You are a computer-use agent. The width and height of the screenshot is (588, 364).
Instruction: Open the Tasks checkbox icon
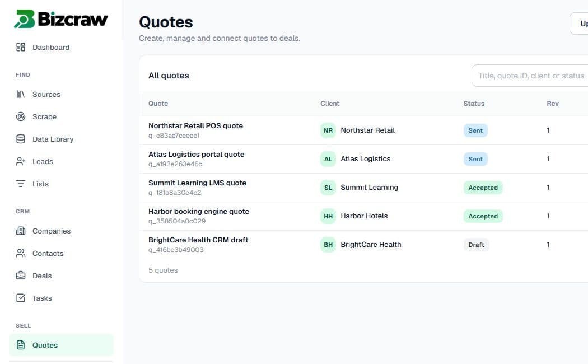click(21, 298)
